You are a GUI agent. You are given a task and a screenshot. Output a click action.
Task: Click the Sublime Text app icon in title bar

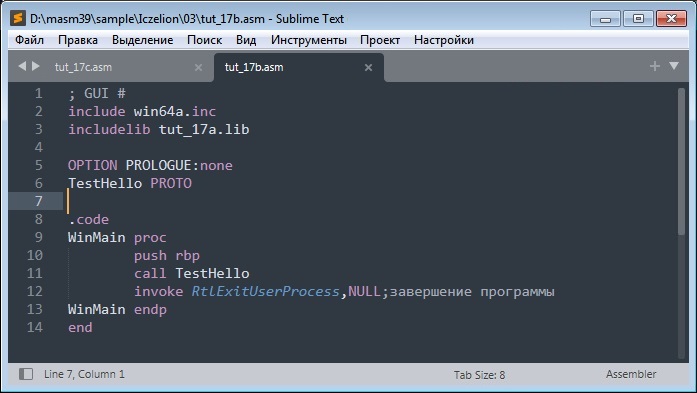click(x=18, y=19)
